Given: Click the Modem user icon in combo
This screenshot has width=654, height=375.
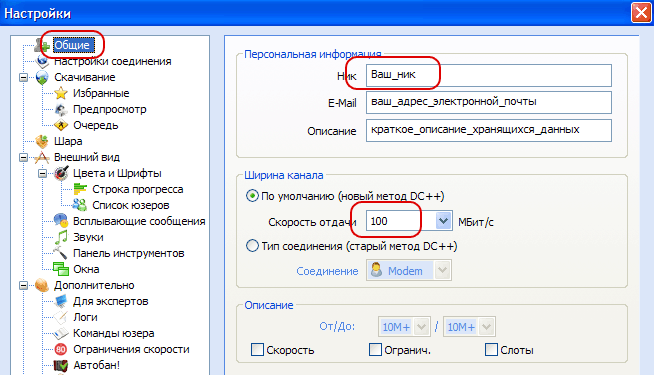Looking at the screenshot, I should (377, 270).
